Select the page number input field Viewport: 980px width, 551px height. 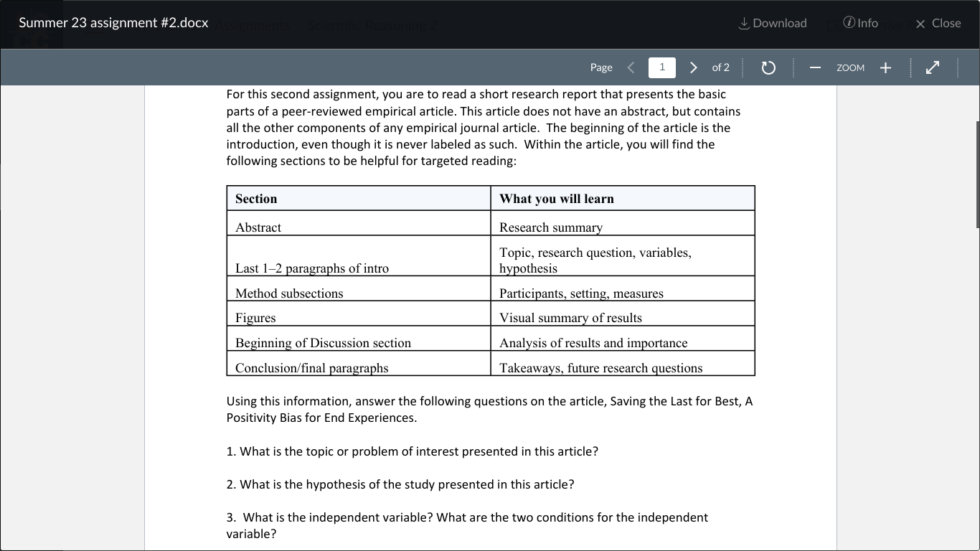point(661,67)
